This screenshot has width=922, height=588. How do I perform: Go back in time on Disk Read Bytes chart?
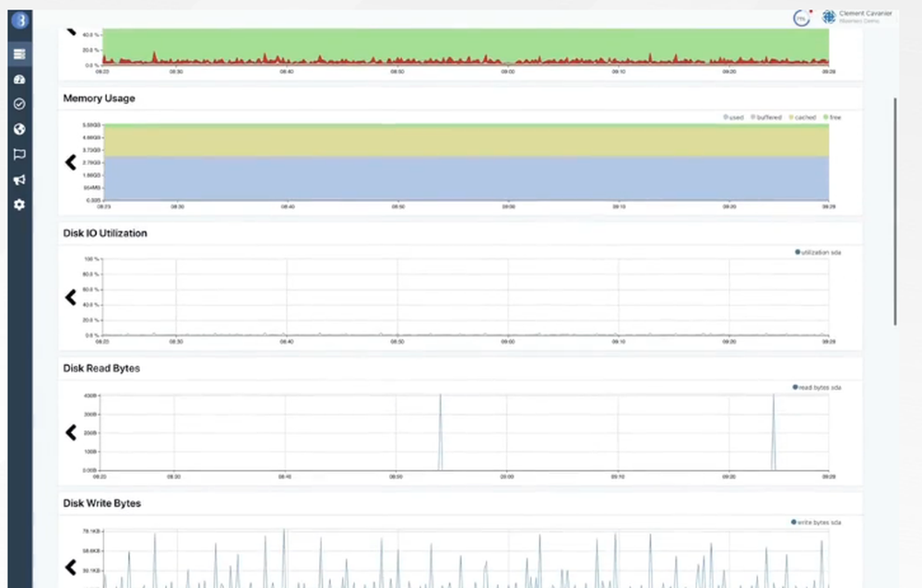tap(71, 433)
